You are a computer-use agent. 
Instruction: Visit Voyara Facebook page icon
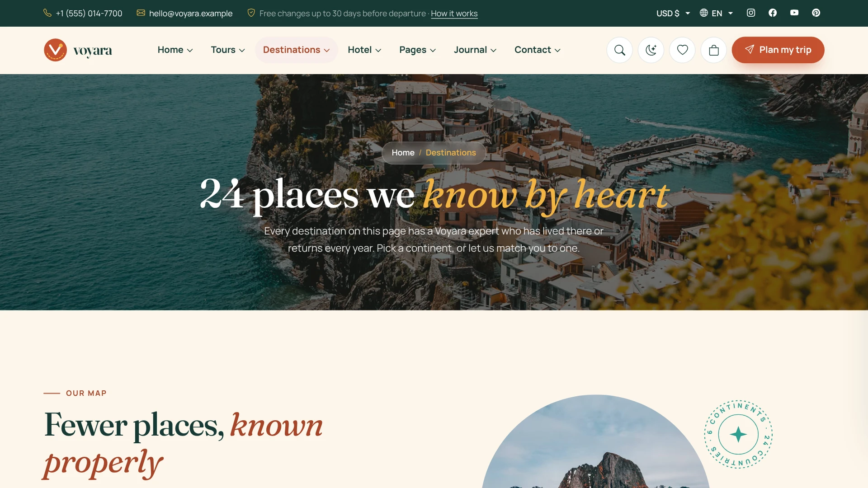coord(773,13)
